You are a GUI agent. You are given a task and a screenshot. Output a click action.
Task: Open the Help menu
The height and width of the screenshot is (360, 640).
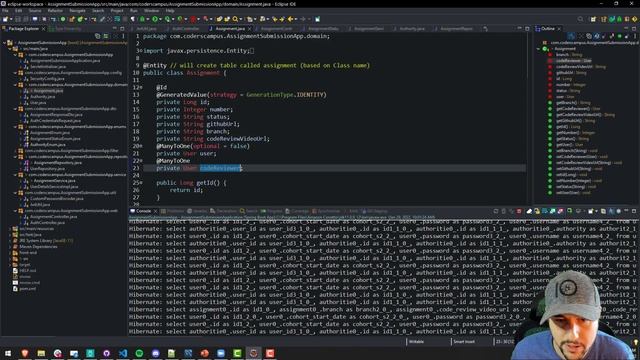170,11
